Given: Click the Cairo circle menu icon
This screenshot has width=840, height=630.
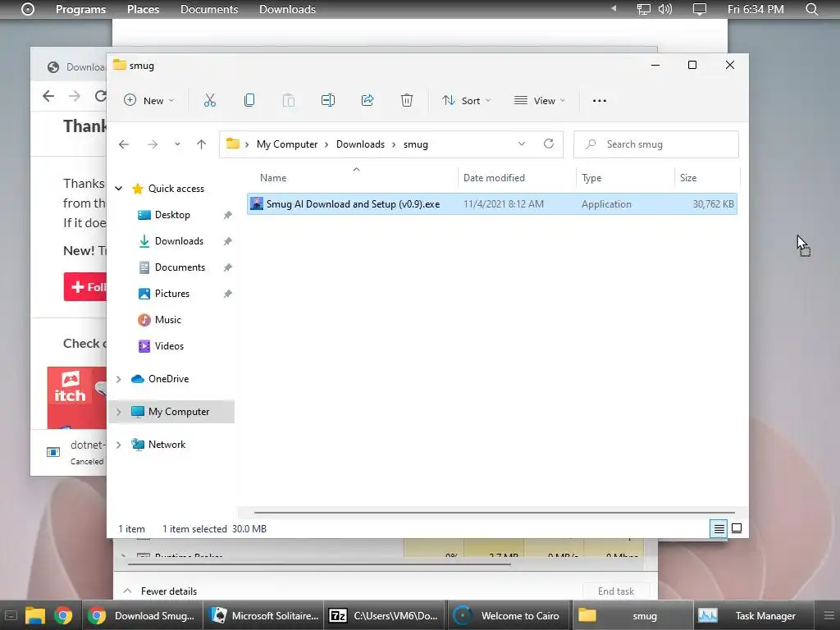Looking at the screenshot, I should tap(28, 9).
